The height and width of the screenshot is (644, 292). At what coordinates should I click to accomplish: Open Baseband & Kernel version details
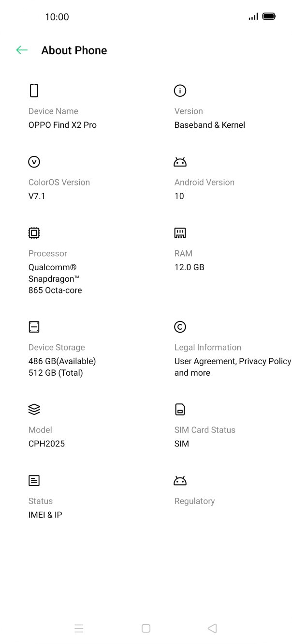[209, 125]
